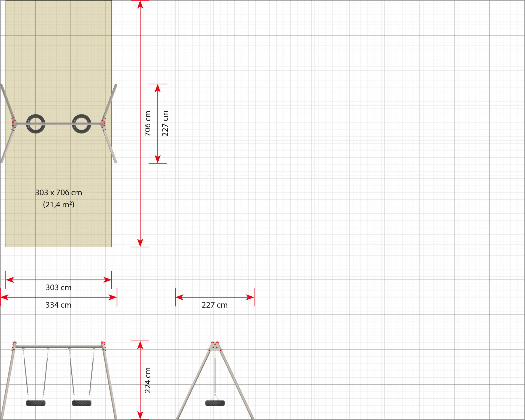Select the horizontal '227 cm' dimension label

[215, 305]
